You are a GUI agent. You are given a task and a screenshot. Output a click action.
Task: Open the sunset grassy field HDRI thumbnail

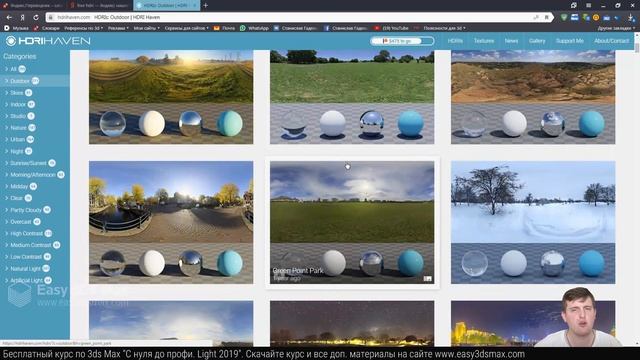click(x=171, y=97)
